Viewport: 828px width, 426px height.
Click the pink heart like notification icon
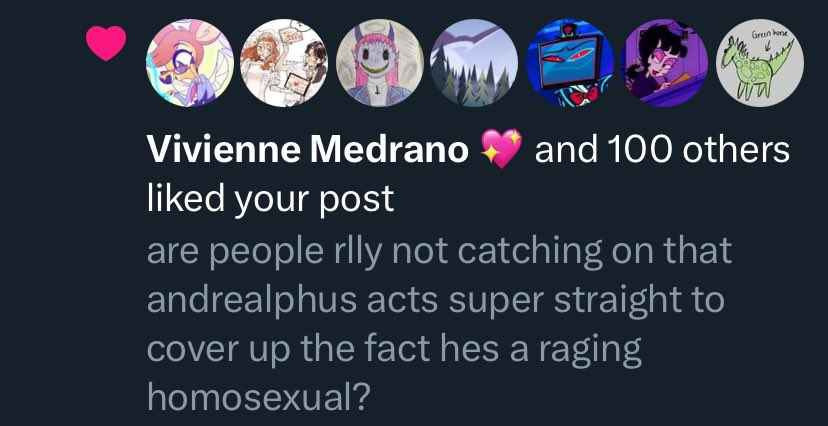[x=106, y=43]
